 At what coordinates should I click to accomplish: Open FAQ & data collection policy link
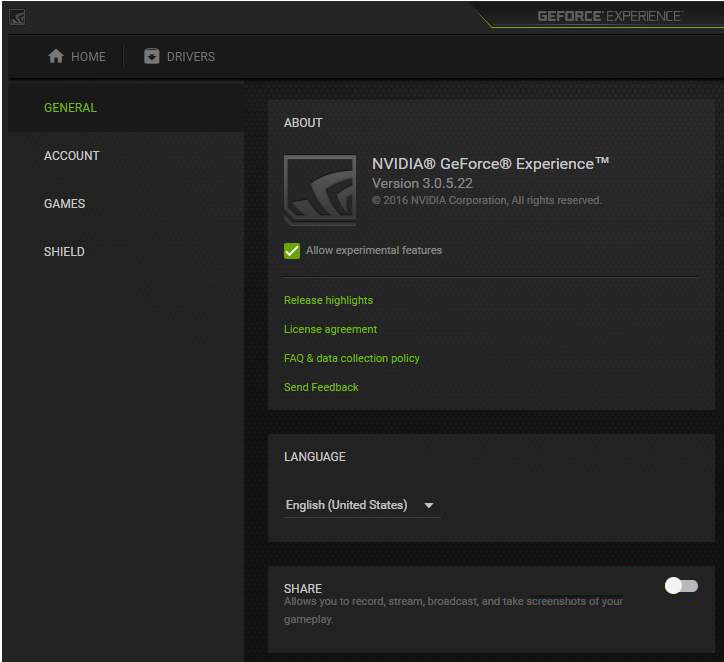tap(352, 358)
